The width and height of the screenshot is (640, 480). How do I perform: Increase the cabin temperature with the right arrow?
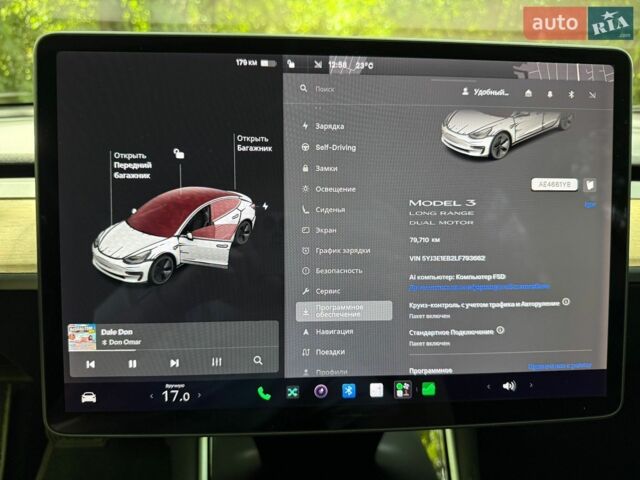[200, 395]
